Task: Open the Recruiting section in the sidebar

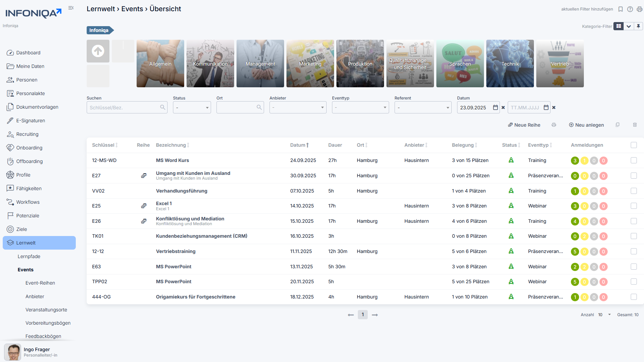Action: click(27, 134)
